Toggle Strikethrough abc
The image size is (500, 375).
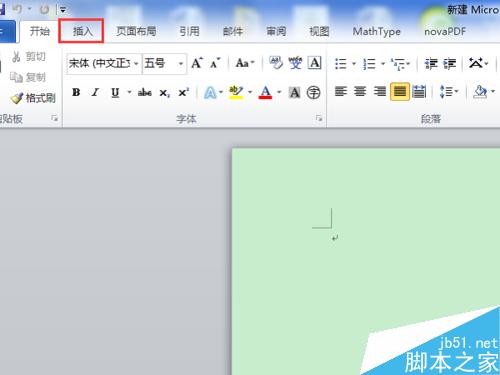click(145, 92)
